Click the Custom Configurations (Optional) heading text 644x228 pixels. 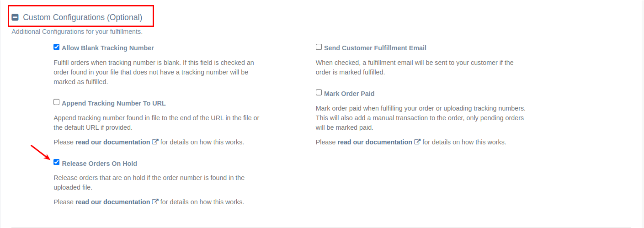[x=83, y=17]
